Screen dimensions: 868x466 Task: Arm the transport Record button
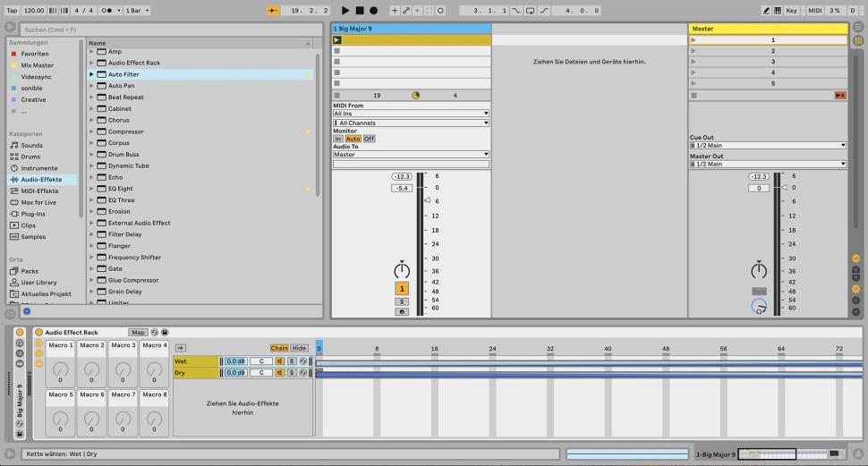374,10
